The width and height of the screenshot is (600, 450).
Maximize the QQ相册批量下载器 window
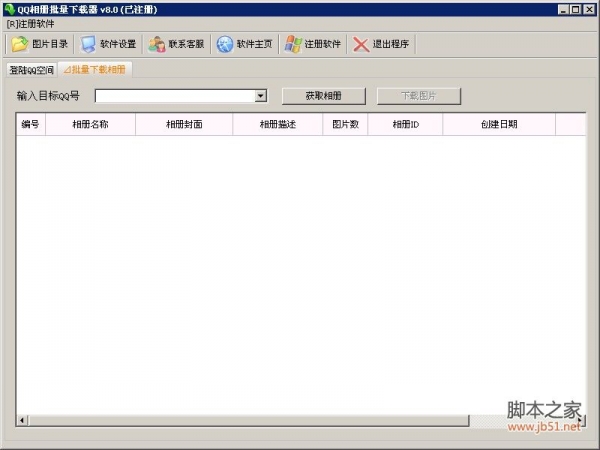tap(576, 9)
